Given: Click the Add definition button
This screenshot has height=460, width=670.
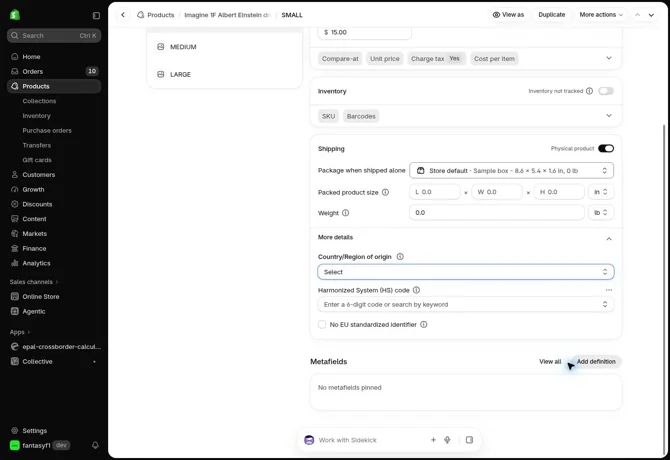Looking at the screenshot, I should 596,362.
